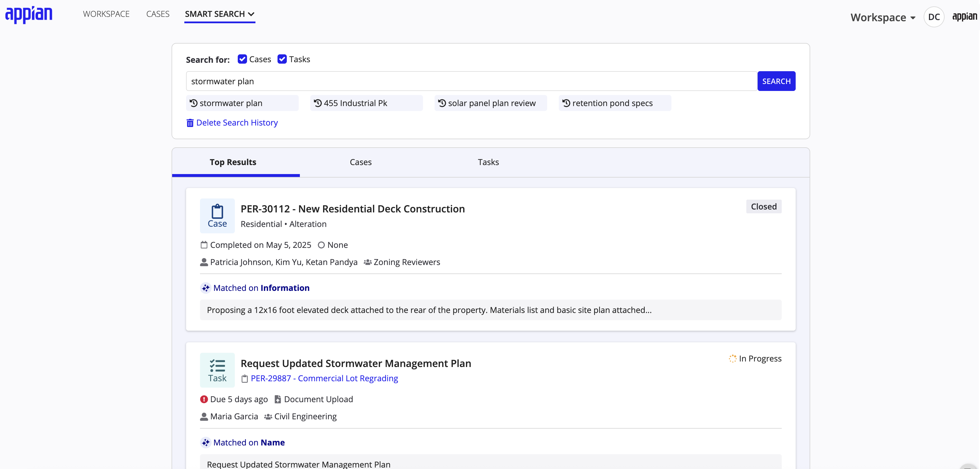980x469 pixels.
Task: Uncheck the Tasks checkbox
Action: click(282, 59)
